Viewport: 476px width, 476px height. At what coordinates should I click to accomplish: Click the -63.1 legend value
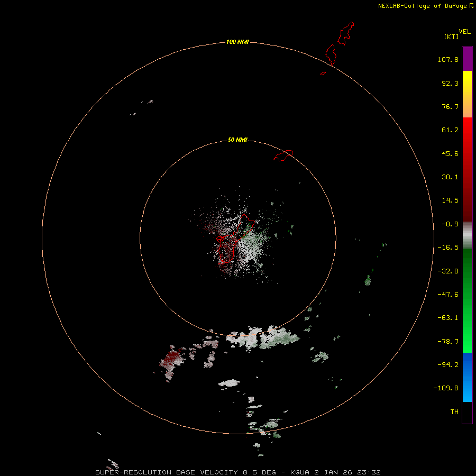click(448, 318)
